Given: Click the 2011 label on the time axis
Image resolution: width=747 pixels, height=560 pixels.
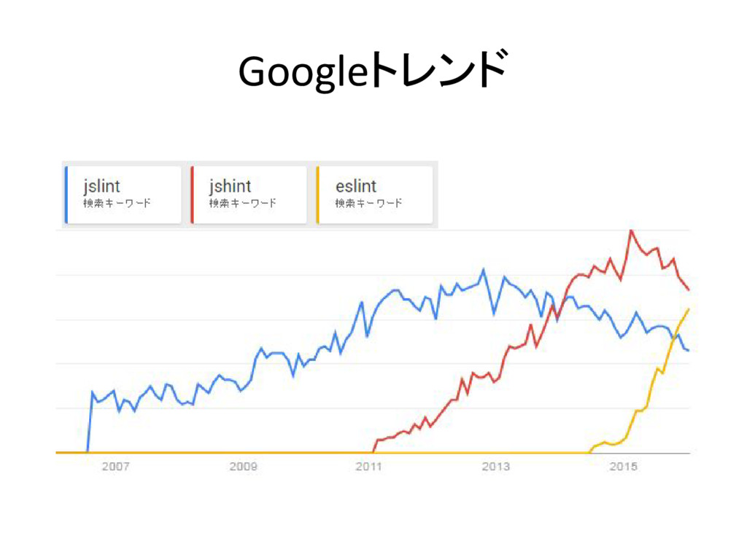Looking at the screenshot, I should point(368,467).
